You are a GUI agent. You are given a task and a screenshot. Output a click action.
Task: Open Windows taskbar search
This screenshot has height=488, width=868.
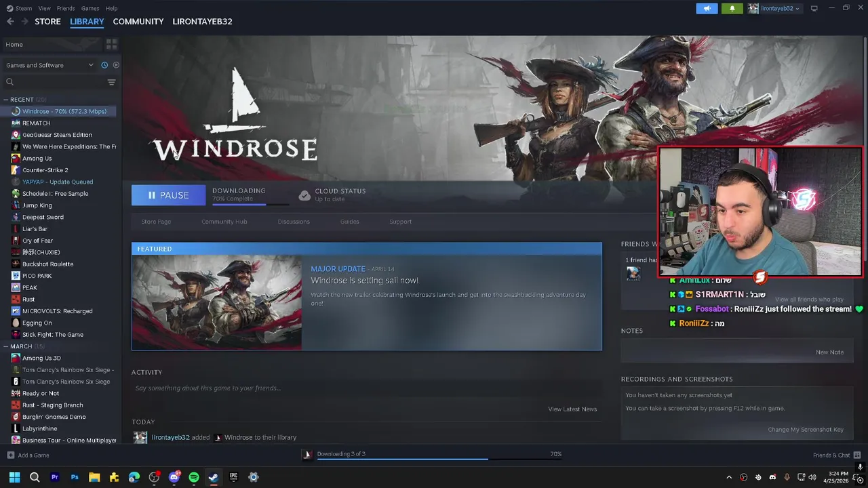[35, 477]
